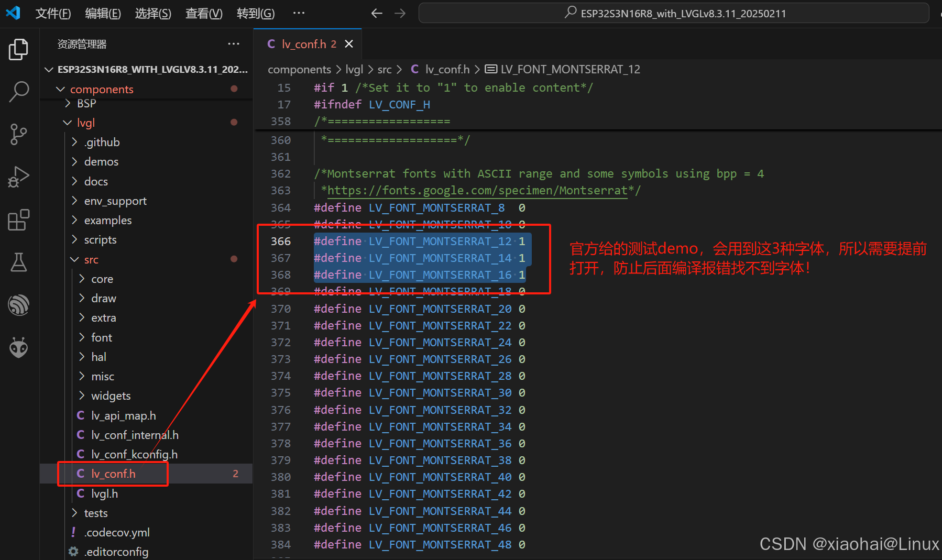
Task: Click the lvgl breadcrumb segment
Action: pyautogui.click(x=354, y=69)
